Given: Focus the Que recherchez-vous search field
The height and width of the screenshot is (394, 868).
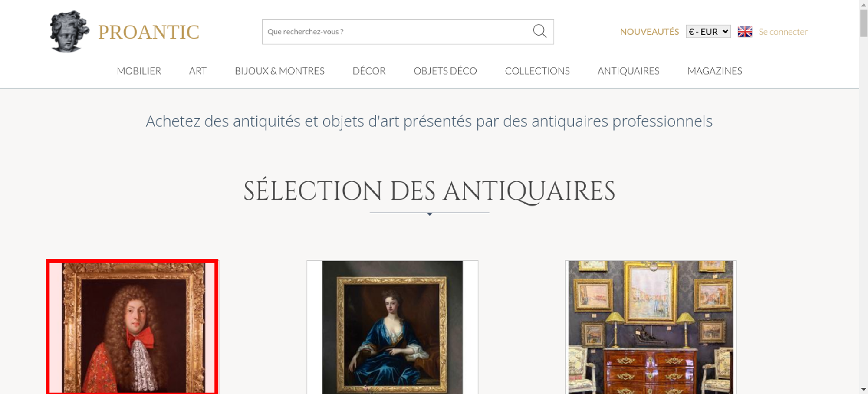Looking at the screenshot, I should (397, 32).
